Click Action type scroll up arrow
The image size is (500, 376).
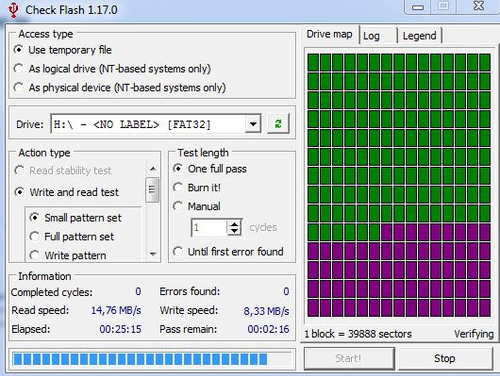(153, 169)
